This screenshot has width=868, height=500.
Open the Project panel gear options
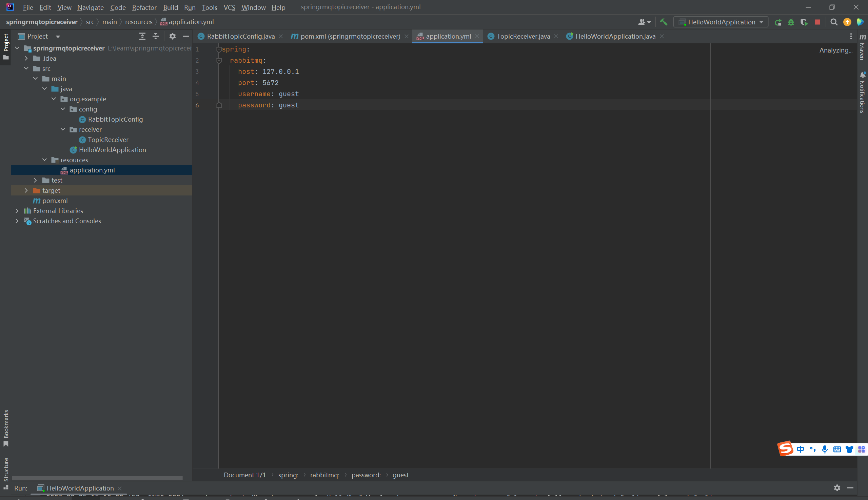click(173, 36)
